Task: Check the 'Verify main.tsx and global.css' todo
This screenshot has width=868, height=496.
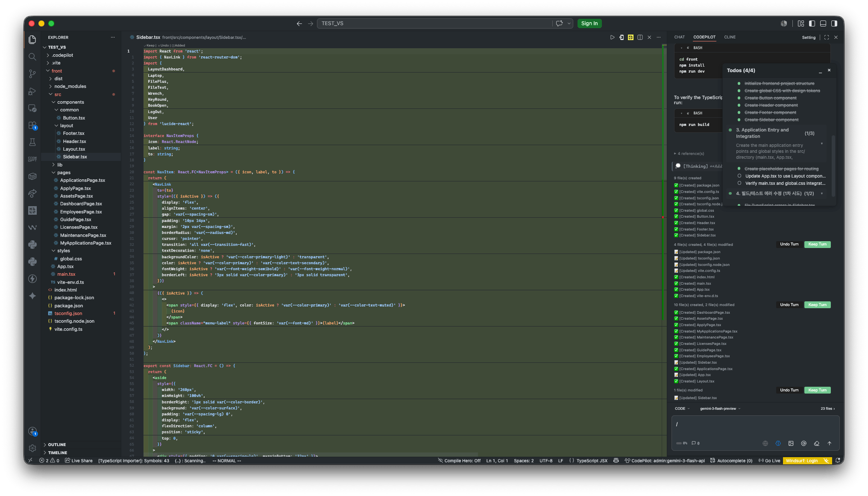Action: [x=739, y=183]
